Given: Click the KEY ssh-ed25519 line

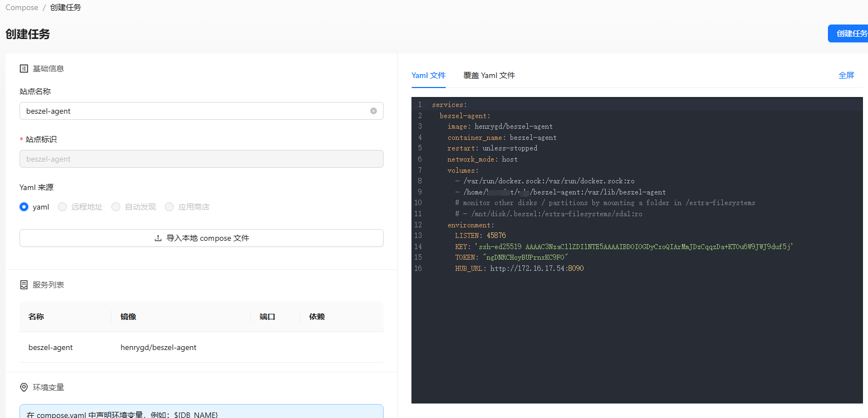Looking at the screenshot, I should pos(624,247).
